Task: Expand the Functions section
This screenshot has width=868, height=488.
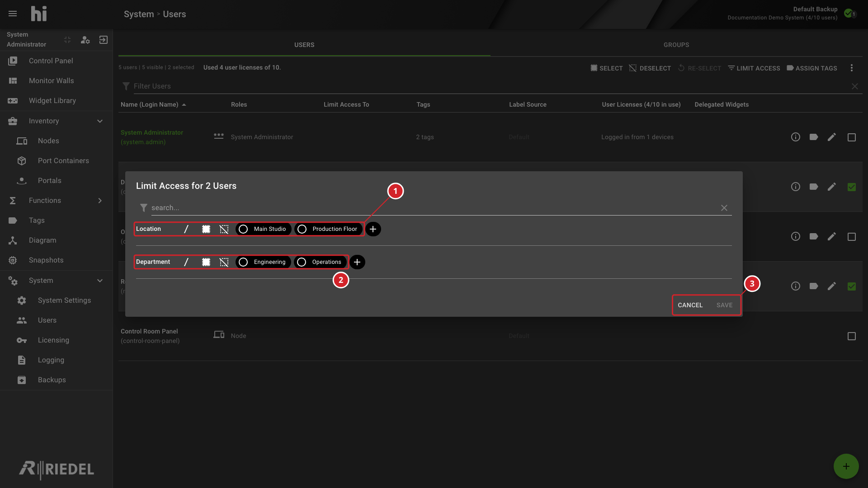Action: [100, 201]
